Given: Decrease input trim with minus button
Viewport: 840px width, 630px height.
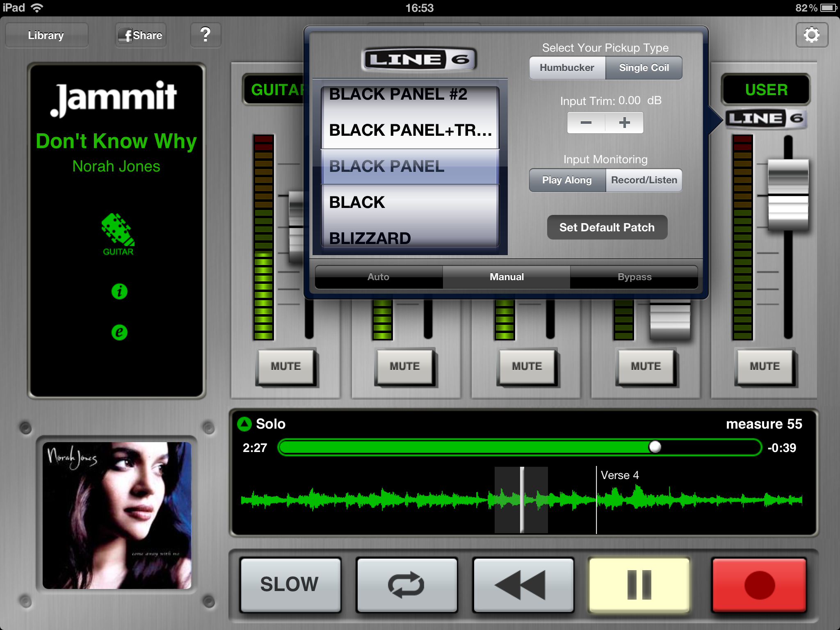Looking at the screenshot, I should coord(586,123).
